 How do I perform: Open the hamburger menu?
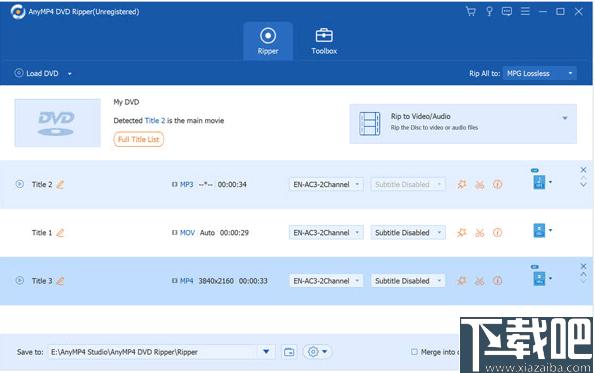[x=525, y=11]
